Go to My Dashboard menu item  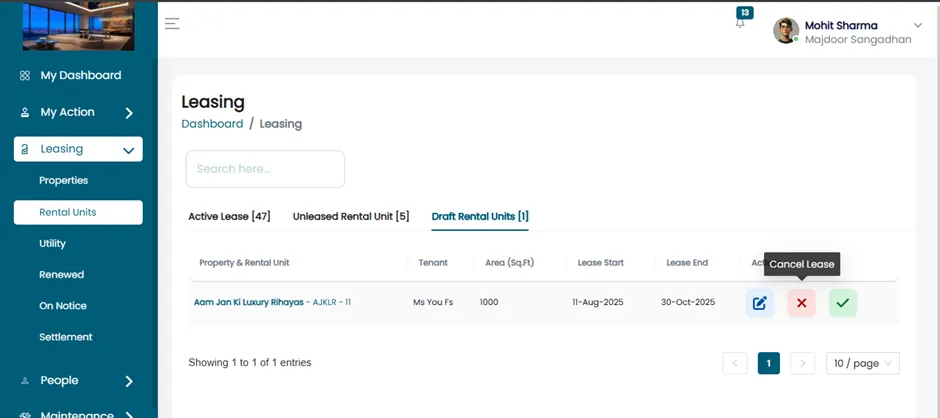80,76
